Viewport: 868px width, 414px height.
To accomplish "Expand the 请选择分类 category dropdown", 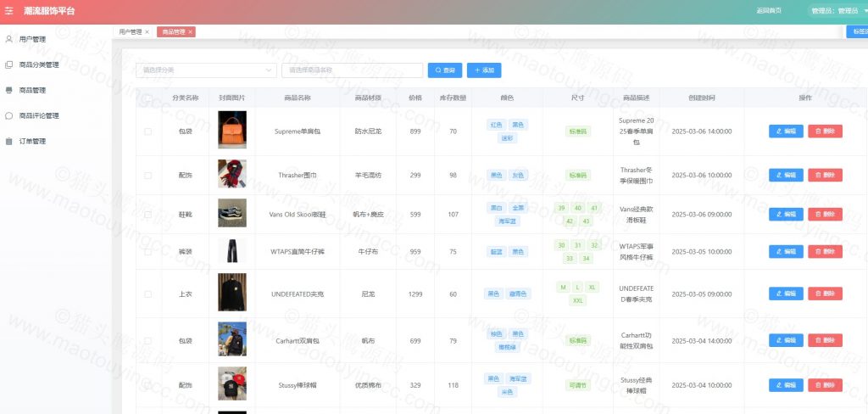I will tap(206, 70).
